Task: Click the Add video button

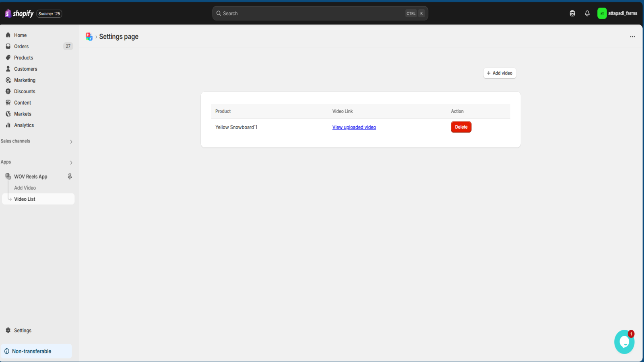Action: click(500, 73)
